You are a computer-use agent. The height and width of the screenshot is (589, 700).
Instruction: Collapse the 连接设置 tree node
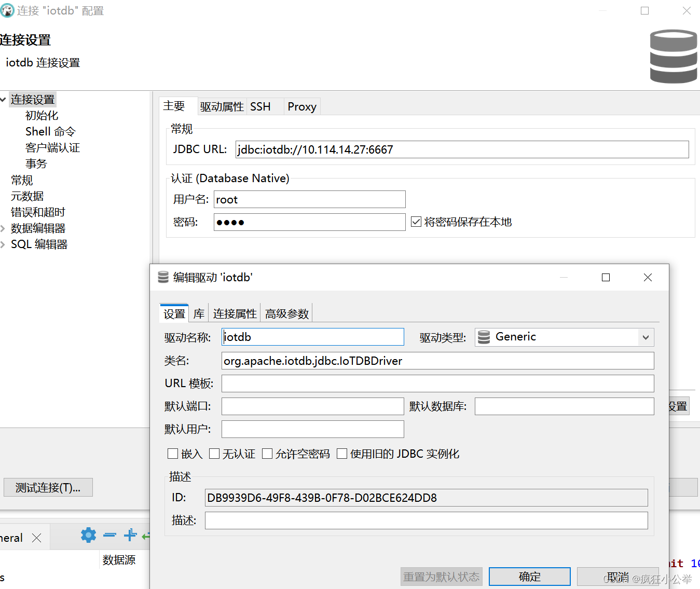(3, 99)
